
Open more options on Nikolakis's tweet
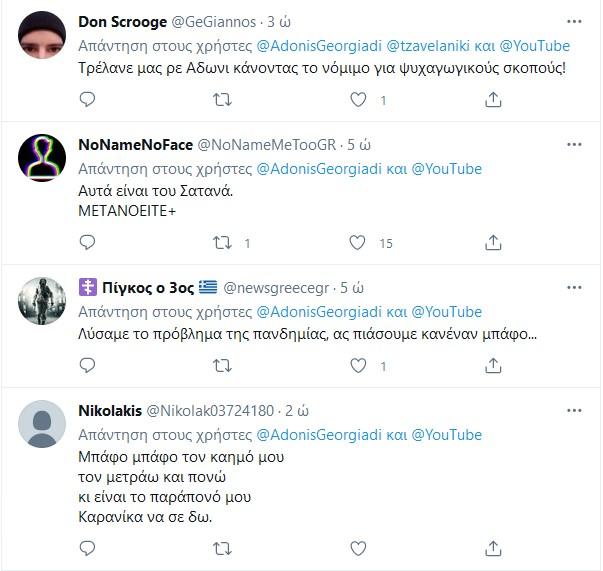[x=574, y=410]
